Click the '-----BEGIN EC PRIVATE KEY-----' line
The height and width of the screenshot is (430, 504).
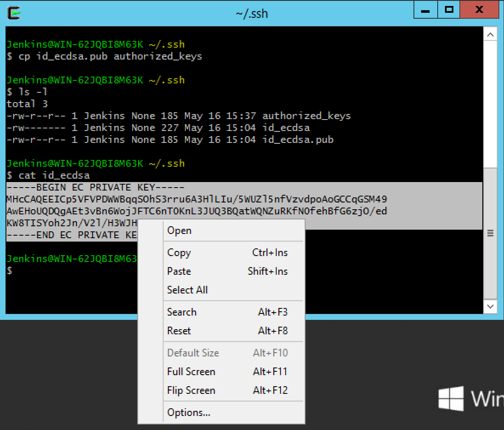(x=96, y=187)
